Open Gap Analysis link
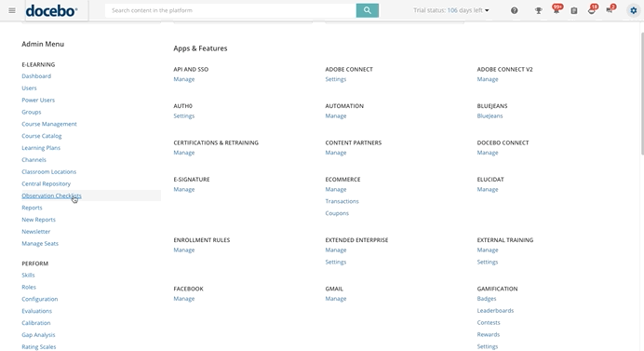This screenshot has width=644, height=351. point(38,334)
